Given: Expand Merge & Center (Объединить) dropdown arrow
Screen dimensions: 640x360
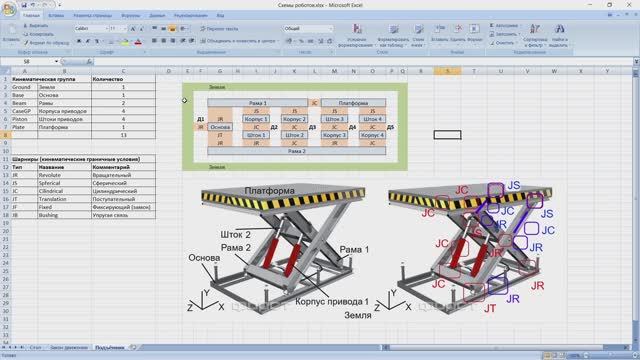Looking at the screenshot, I should coord(278,41).
